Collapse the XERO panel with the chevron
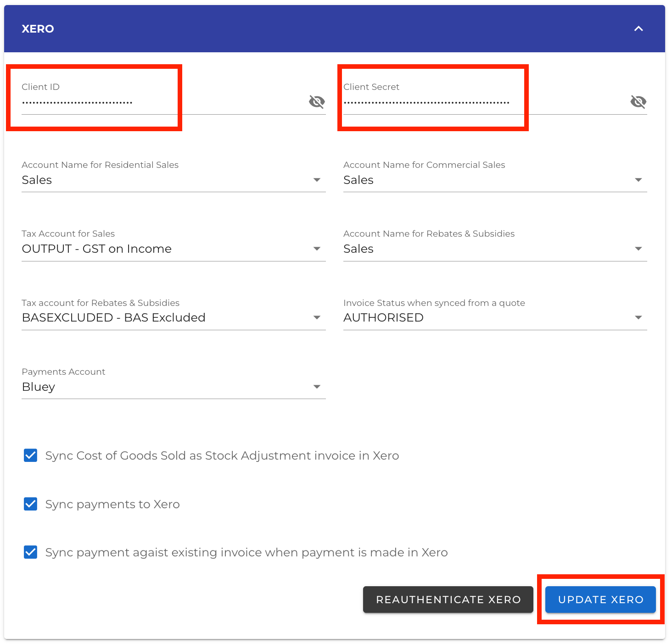The width and height of the screenshot is (672, 644). click(638, 29)
